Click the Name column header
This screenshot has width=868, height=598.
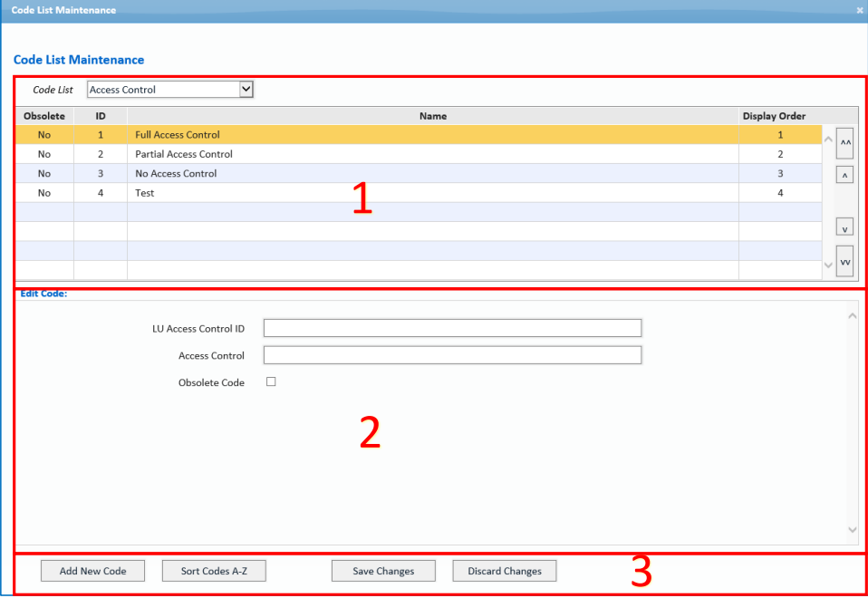point(432,116)
